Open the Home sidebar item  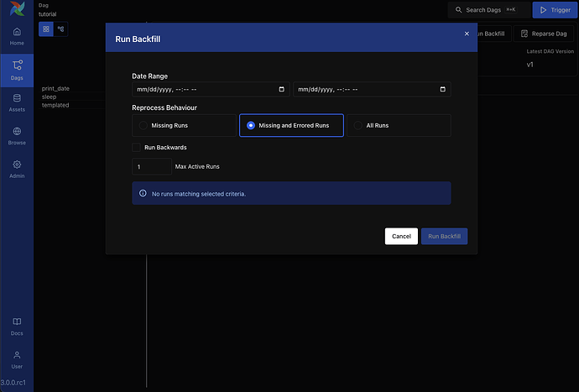17,36
